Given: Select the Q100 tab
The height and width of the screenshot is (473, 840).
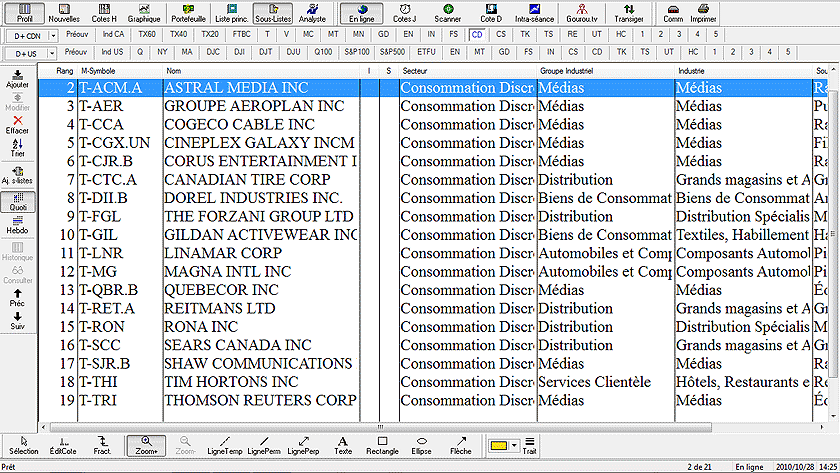Looking at the screenshot, I should tap(323, 52).
